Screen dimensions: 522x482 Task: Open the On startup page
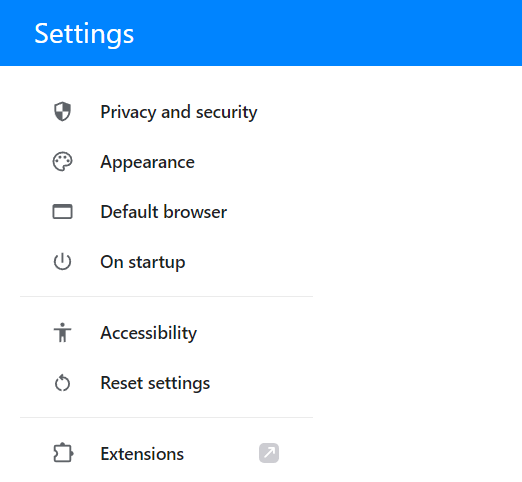coord(143,262)
